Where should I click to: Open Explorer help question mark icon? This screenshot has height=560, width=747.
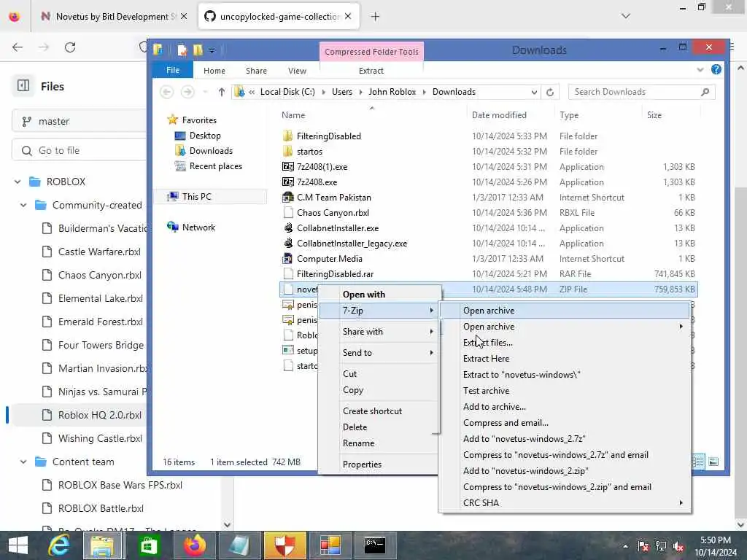(x=716, y=69)
